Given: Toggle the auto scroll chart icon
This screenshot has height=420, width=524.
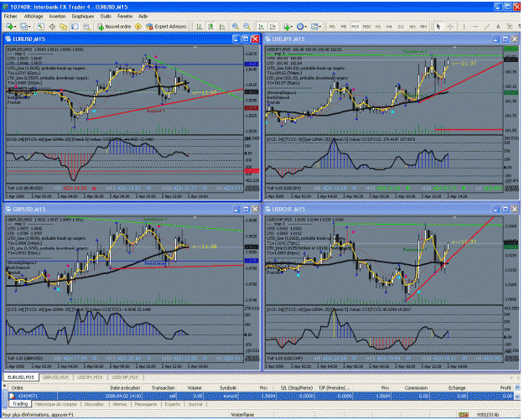Looking at the screenshot, I should (262, 26).
